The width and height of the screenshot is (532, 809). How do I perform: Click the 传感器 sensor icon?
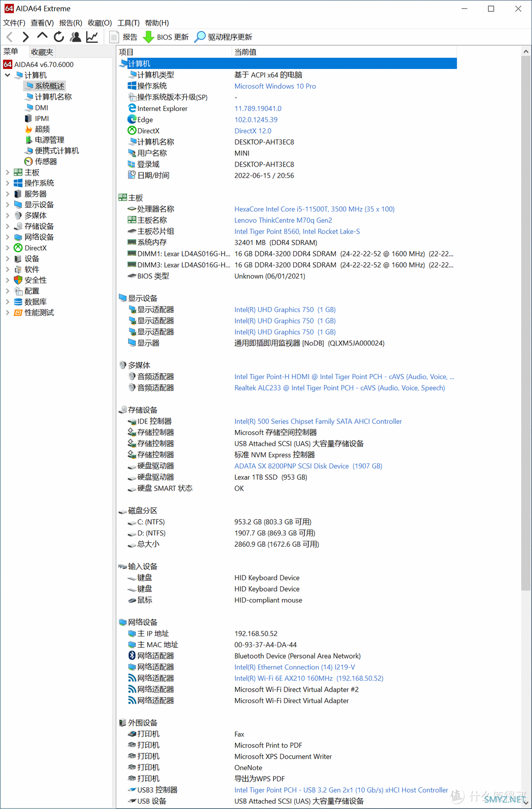[29, 162]
